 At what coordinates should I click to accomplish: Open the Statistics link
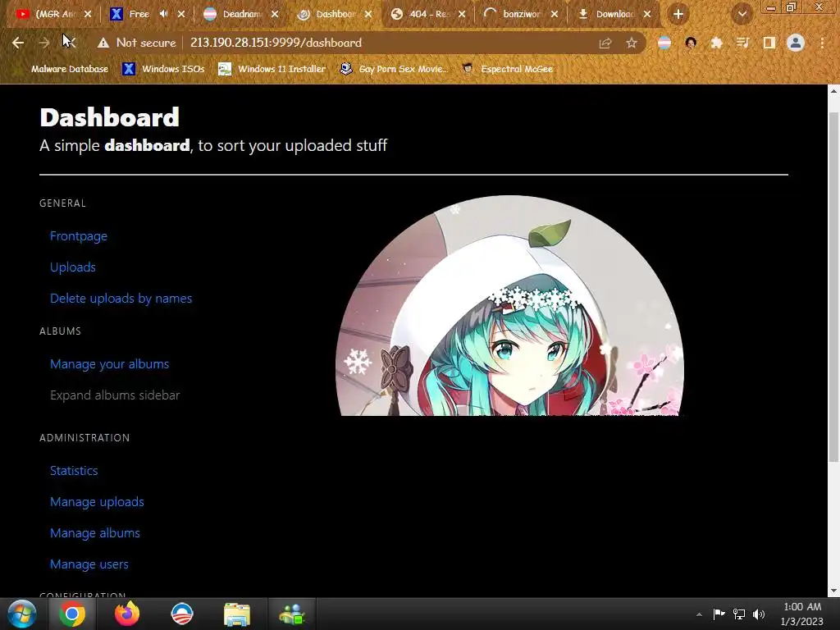coord(74,471)
